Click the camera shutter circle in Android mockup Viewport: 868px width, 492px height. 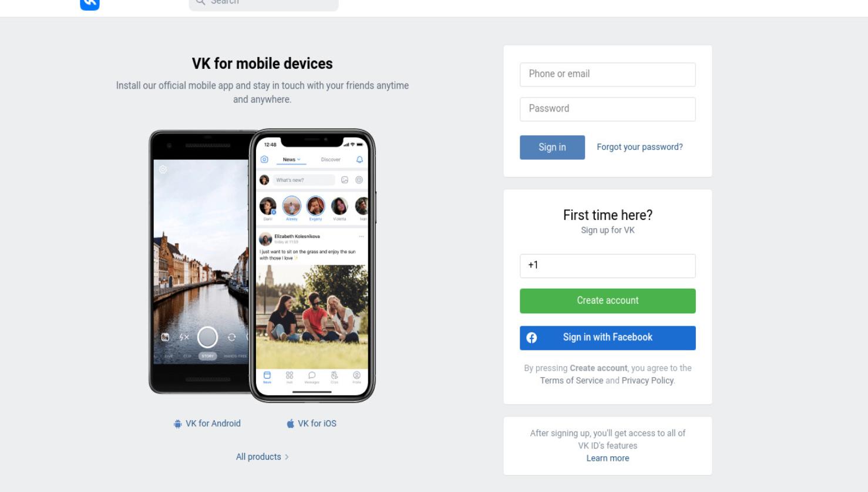tap(207, 337)
